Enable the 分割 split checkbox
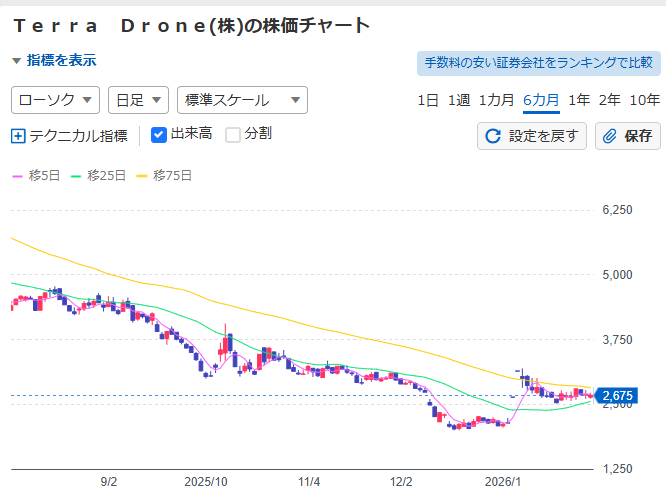Viewport: 666px width, 493px height. coord(233,135)
